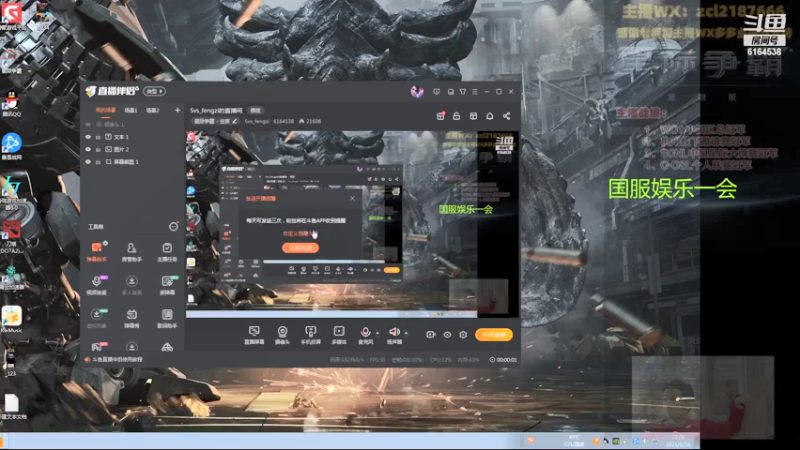Viewport: 800px width, 450px height.
Task: Open 腾讯QQ desktop icon
Action: [x=11, y=104]
